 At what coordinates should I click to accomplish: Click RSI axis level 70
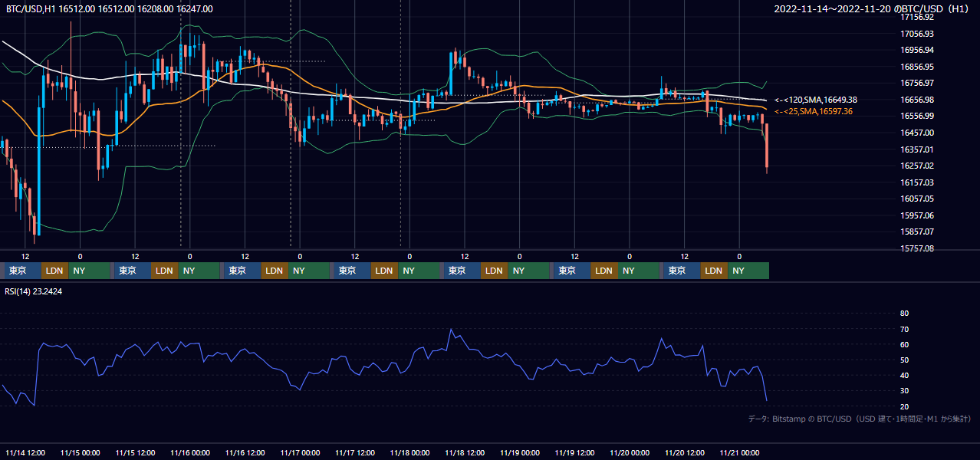904,329
